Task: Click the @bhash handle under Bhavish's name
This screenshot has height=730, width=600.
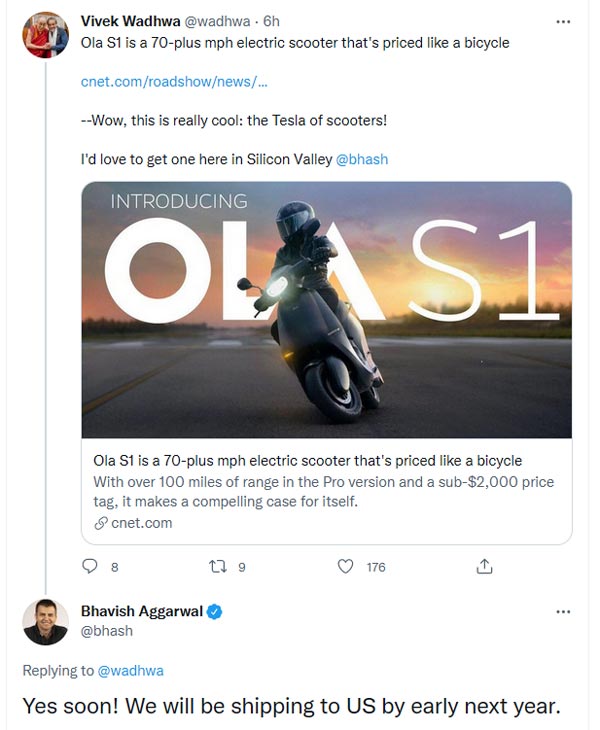Action: coord(107,631)
